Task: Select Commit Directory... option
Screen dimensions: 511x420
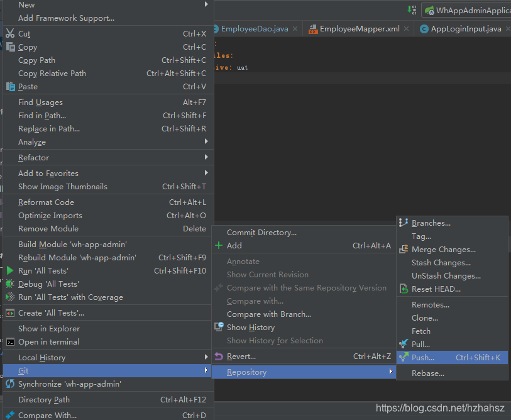Action: [304, 233]
